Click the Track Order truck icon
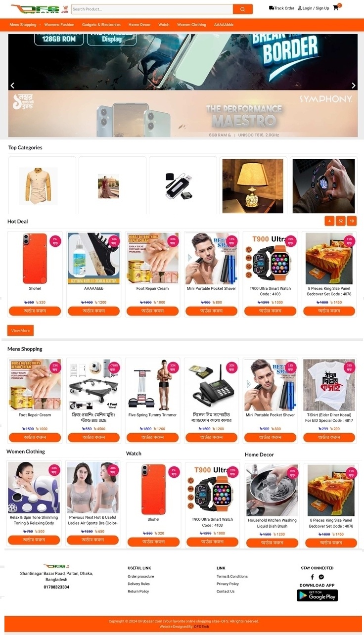The height and width of the screenshot is (635, 364). pyautogui.click(x=272, y=8)
